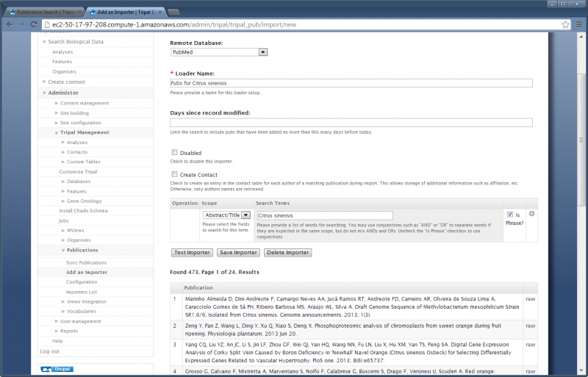This screenshot has width=588, height=377.
Task: Expand the Views Integration item
Action: tap(63, 301)
